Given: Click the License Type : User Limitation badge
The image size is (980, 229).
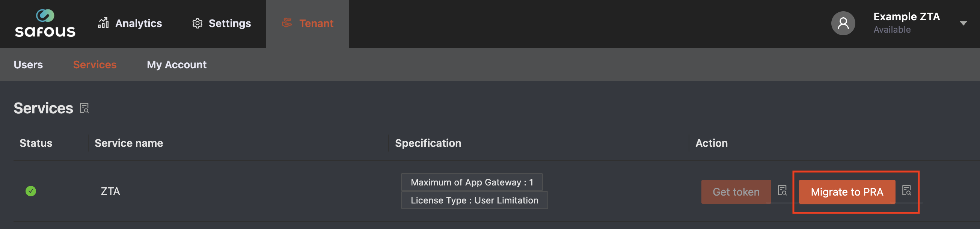Looking at the screenshot, I should [474, 200].
